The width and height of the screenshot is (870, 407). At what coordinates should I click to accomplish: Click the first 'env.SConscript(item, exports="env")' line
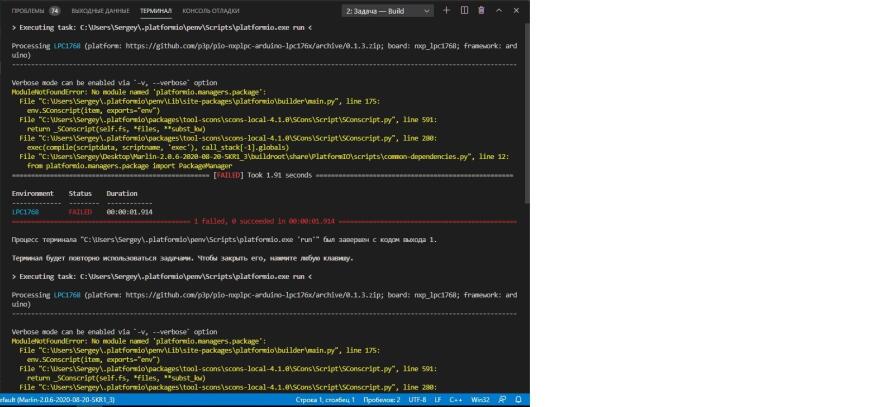(93, 110)
